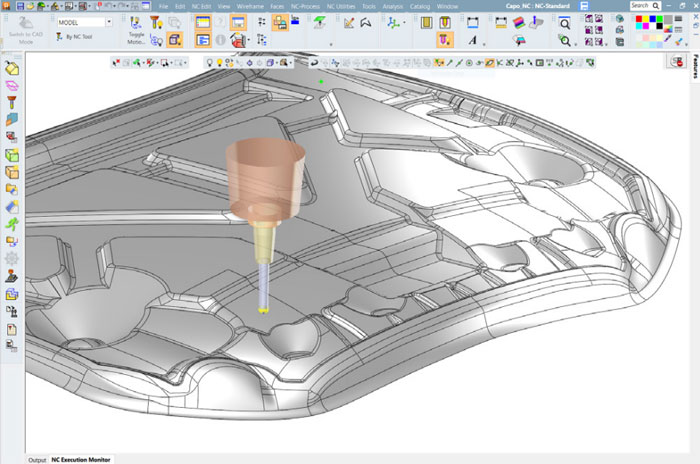Click the Save icon in quick access toolbar
The height and width of the screenshot is (464, 700).
tap(20, 6)
